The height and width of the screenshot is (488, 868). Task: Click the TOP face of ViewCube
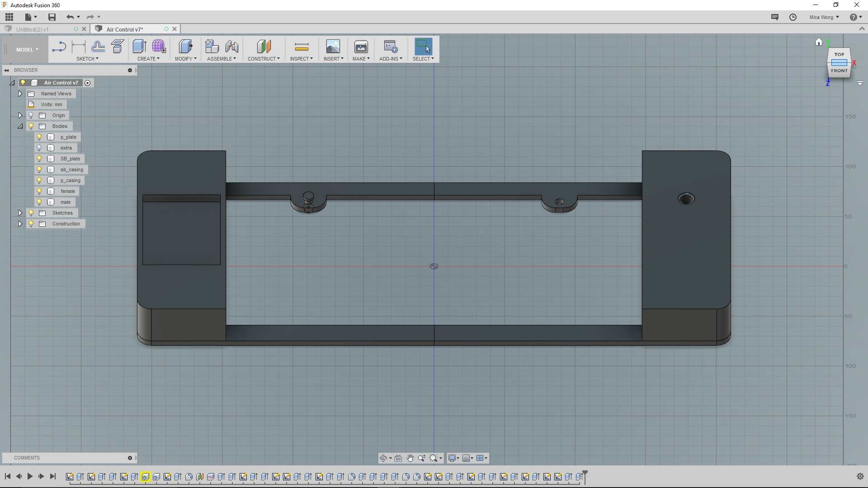pos(839,54)
